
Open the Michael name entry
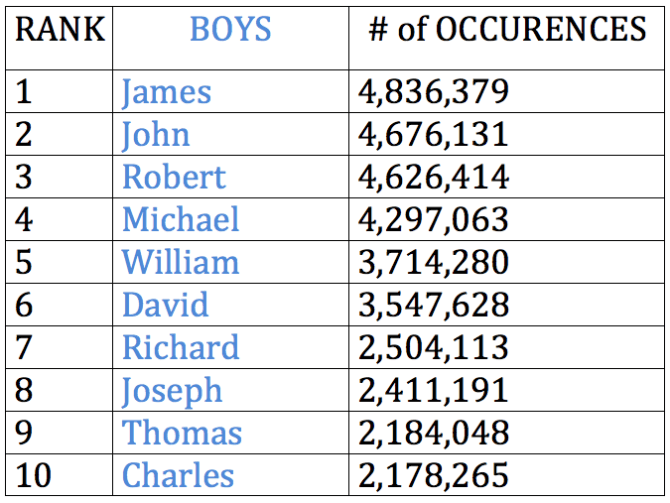click(181, 219)
